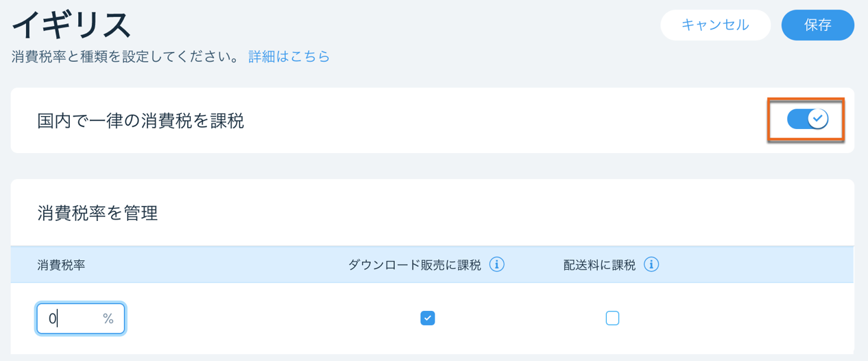Click the checkmark knob on the flat-tax switch
The height and width of the screenshot is (361, 868).
click(x=817, y=119)
